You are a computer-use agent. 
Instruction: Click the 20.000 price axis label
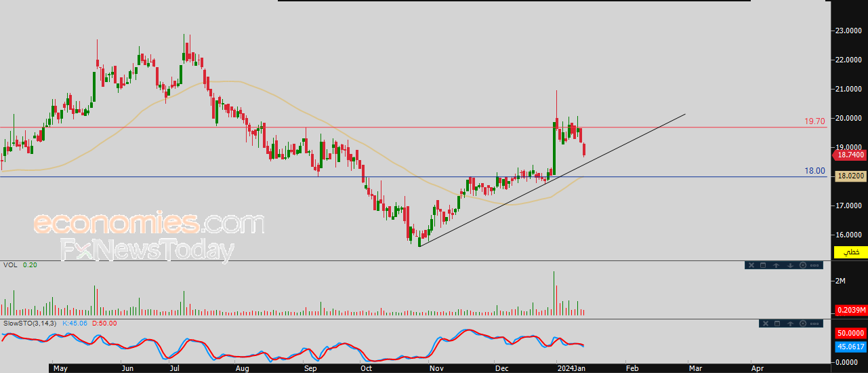point(849,118)
